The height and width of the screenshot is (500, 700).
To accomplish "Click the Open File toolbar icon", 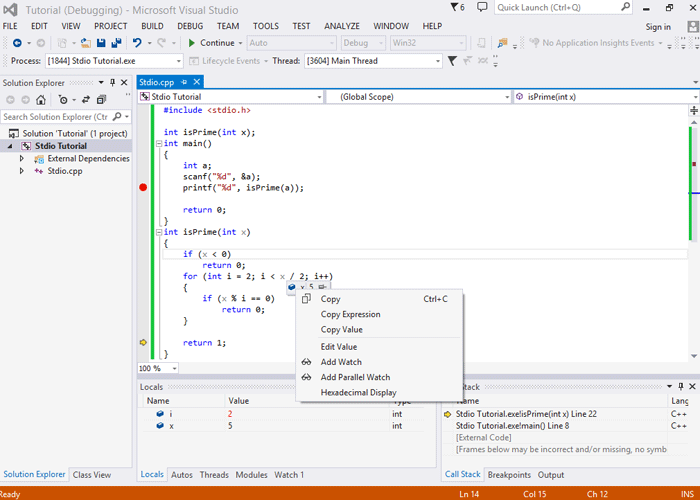I will [x=86, y=43].
